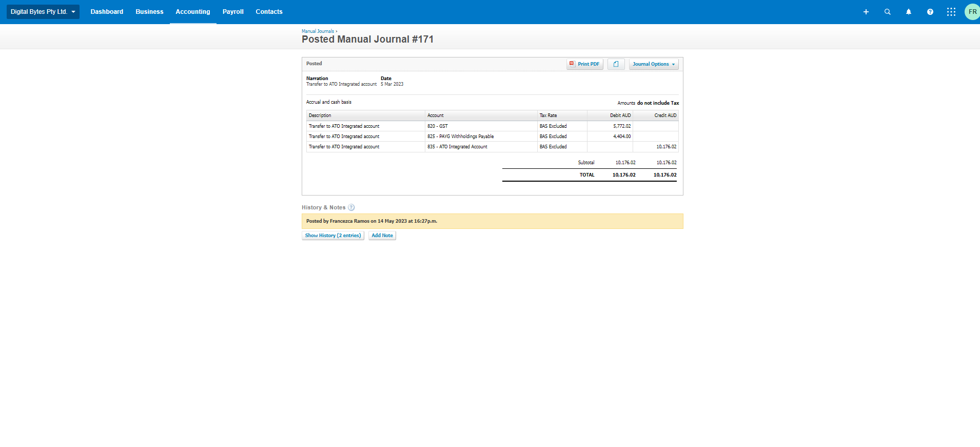This screenshot has height=447, width=980.
Task: Go to the Dashboard menu
Action: pos(107,12)
